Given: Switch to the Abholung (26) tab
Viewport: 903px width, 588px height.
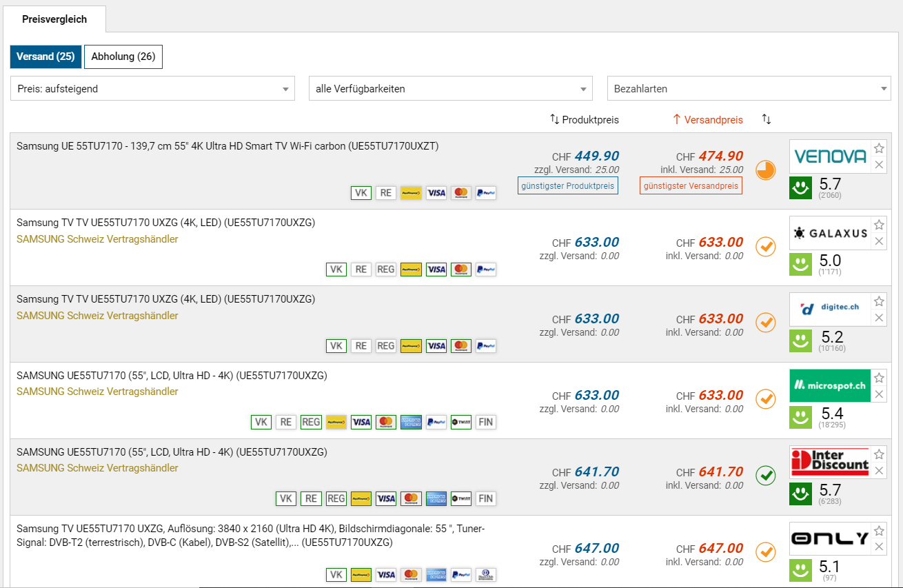Looking at the screenshot, I should 123,57.
